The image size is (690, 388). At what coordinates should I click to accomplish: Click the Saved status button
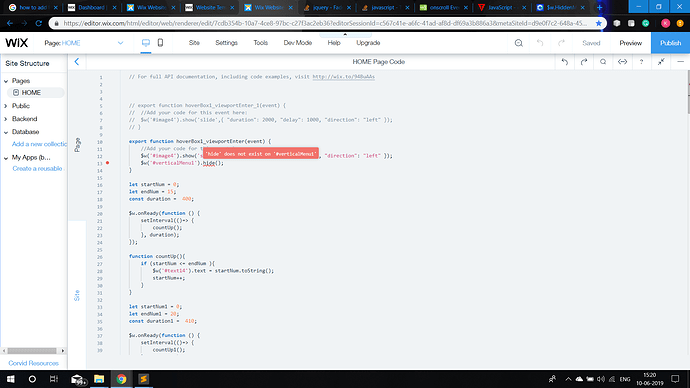[x=591, y=43]
